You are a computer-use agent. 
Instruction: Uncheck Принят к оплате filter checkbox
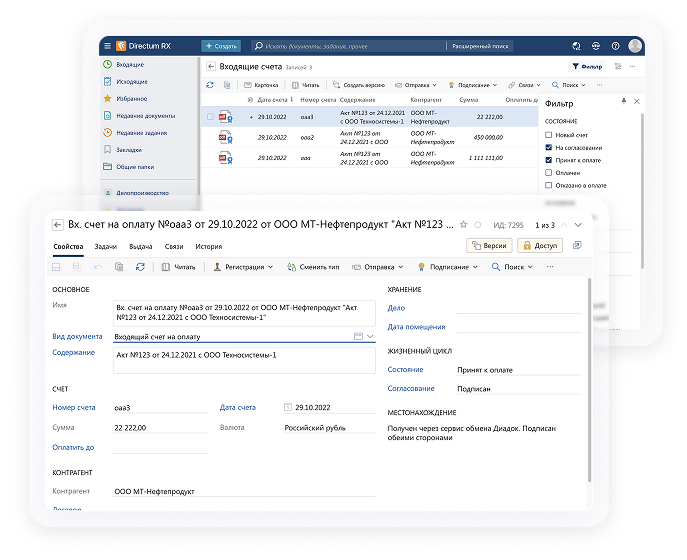point(548,160)
